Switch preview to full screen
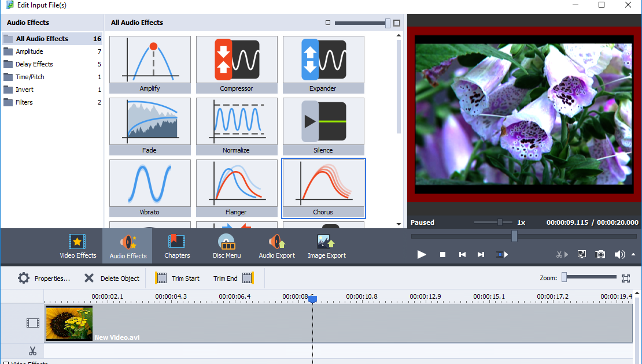The height and width of the screenshot is (364, 642). click(x=581, y=254)
